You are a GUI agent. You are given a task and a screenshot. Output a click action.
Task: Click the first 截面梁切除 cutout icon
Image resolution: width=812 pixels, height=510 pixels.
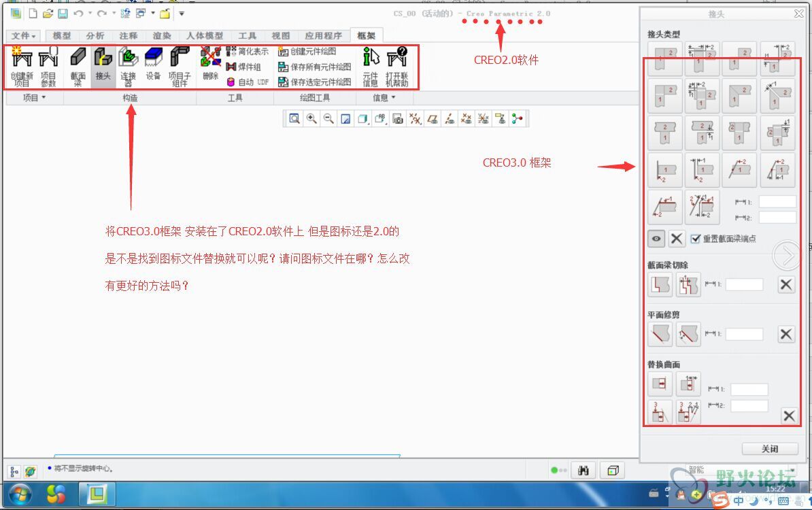point(660,285)
